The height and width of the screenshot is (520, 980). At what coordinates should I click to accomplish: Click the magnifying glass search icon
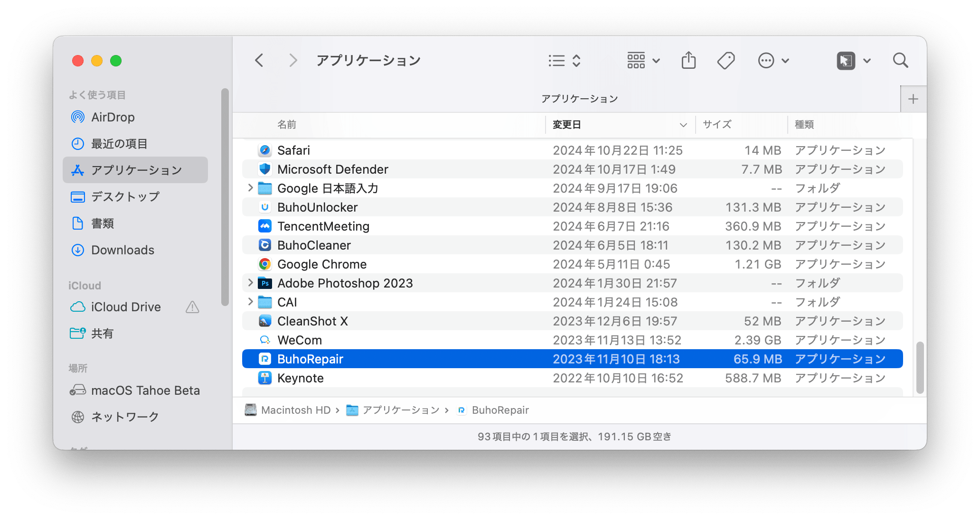900,61
